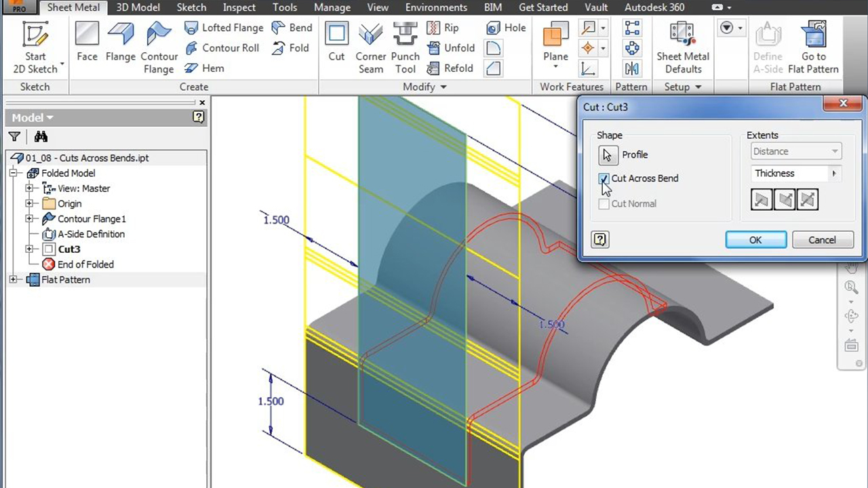The height and width of the screenshot is (488, 868).
Task: Expand the Flat Pattern tree node
Action: point(13,280)
